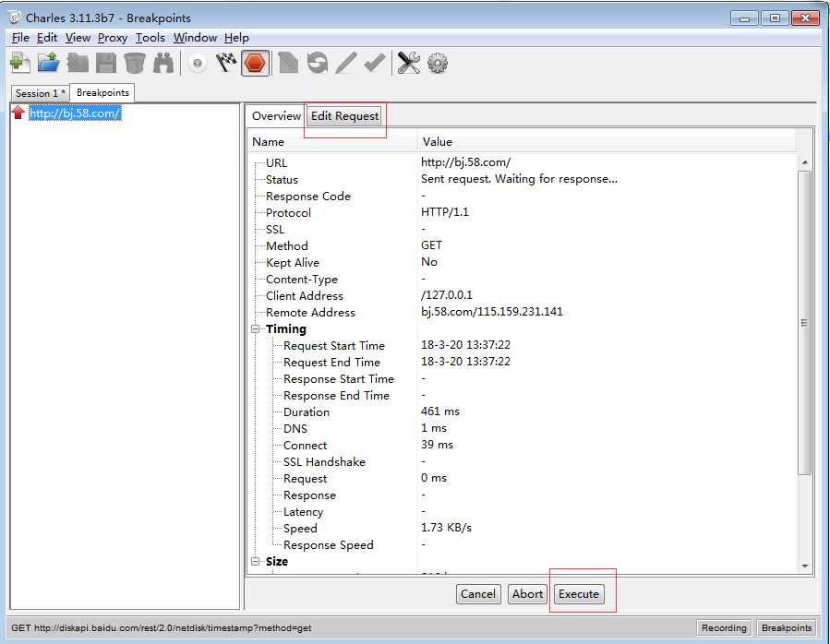This screenshot has height=644, width=830.
Task: Toggle breakpoints with the red hexagon icon
Action: (255, 64)
